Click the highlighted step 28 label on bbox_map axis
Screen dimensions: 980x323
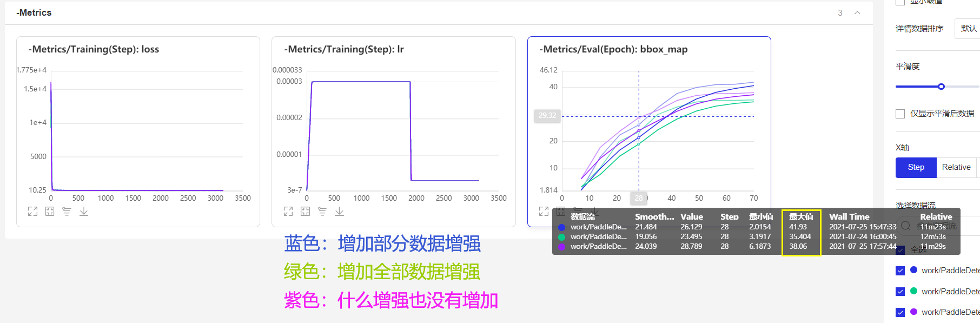pyautogui.click(x=639, y=198)
